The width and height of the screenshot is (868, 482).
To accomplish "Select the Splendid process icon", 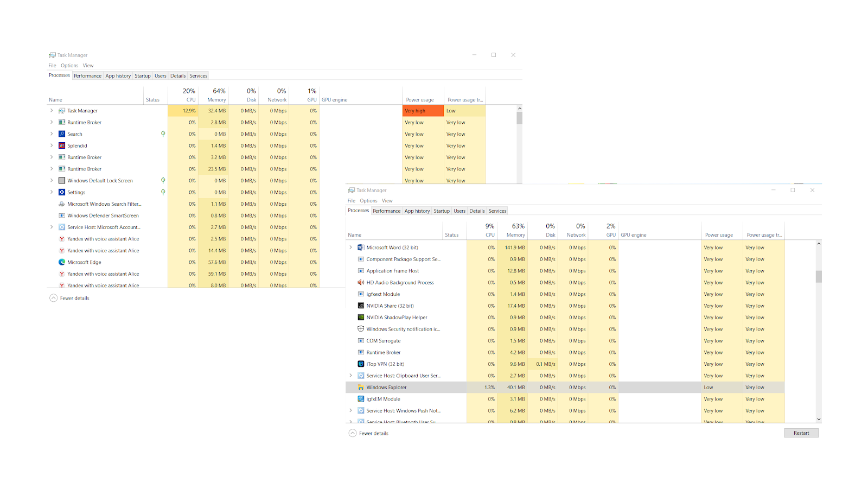I will pos(62,145).
